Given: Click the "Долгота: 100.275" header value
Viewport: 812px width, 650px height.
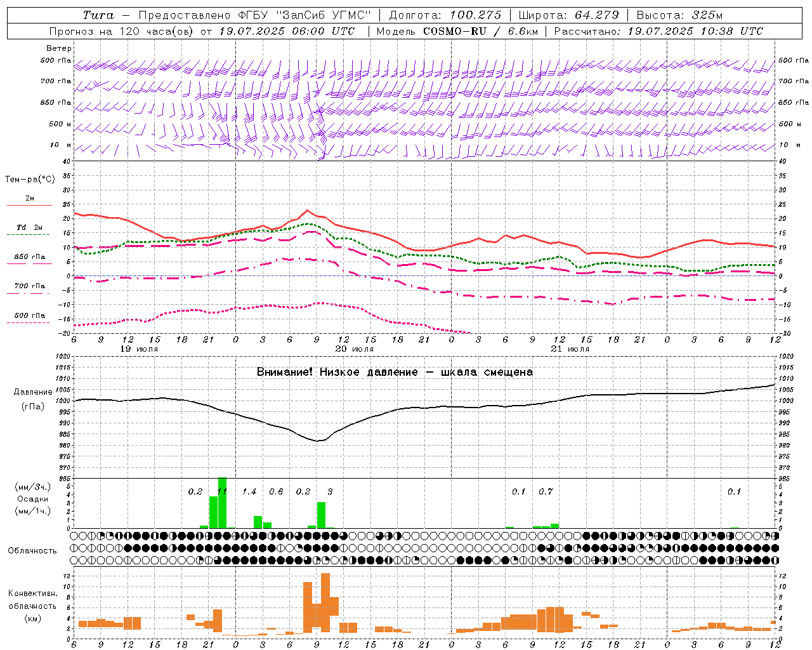Looking at the screenshot, I should pyautogui.click(x=445, y=15).
